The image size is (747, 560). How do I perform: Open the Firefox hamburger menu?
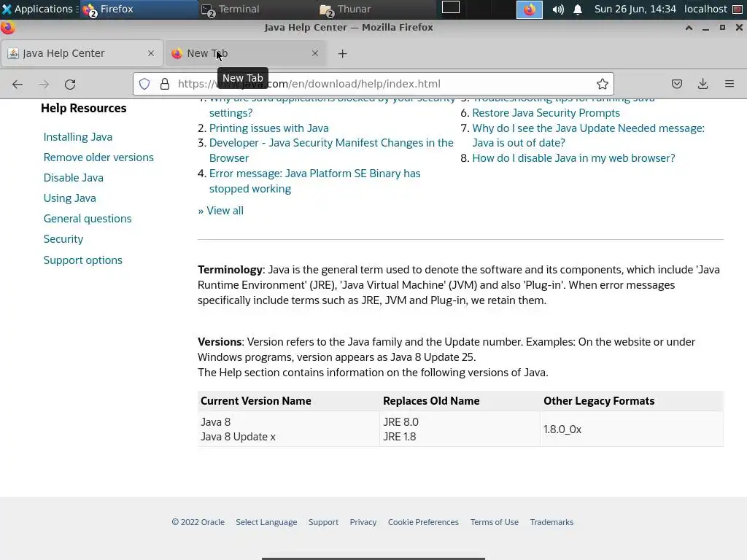(x=729, y=84)
